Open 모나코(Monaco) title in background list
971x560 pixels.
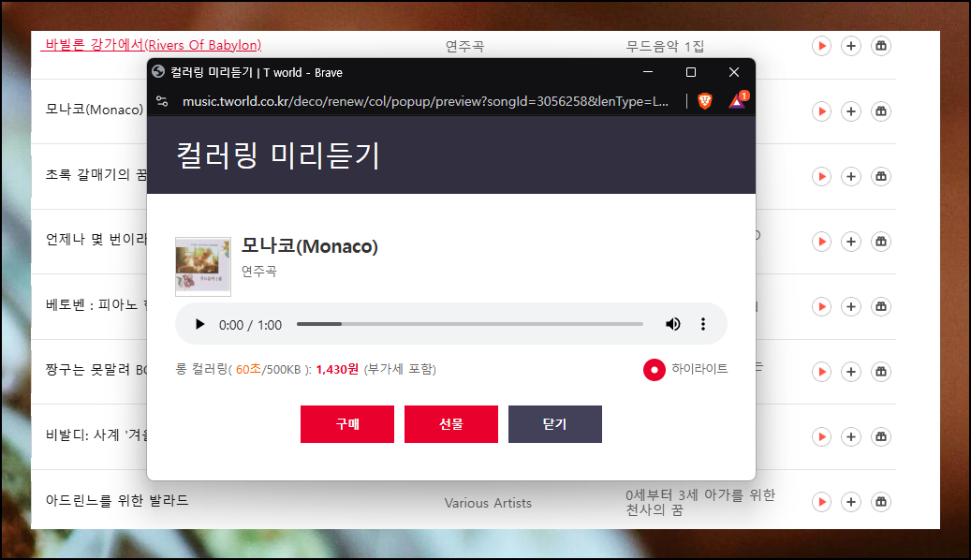[95, 110]
